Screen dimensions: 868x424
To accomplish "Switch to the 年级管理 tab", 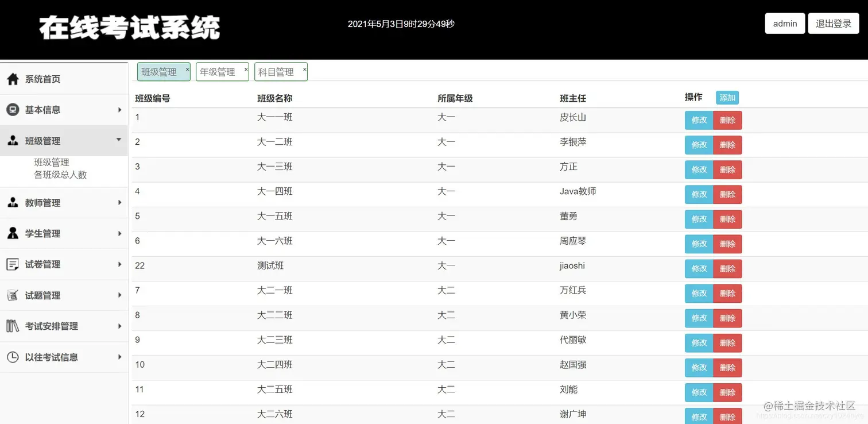I will coord(218,71).
